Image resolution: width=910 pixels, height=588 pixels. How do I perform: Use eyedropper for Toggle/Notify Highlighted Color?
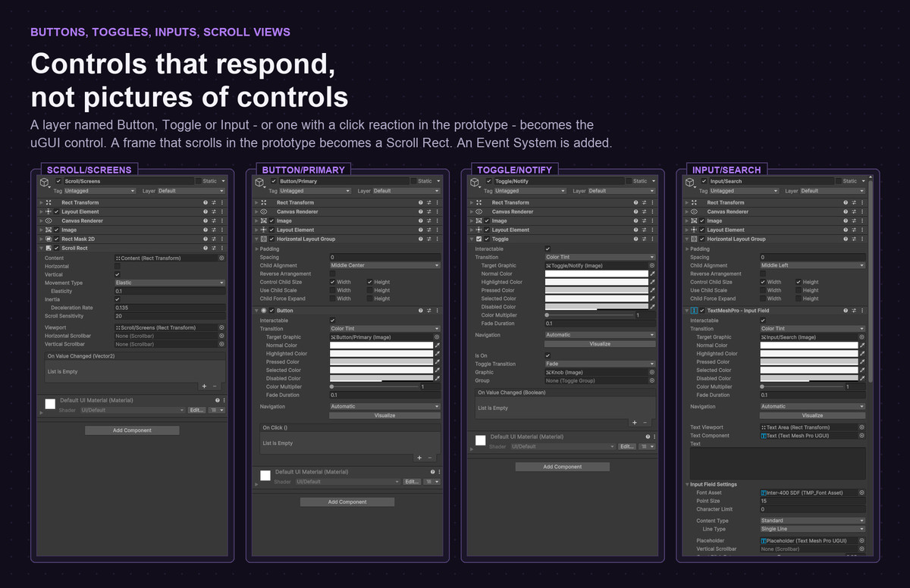[x=652, y=283]
